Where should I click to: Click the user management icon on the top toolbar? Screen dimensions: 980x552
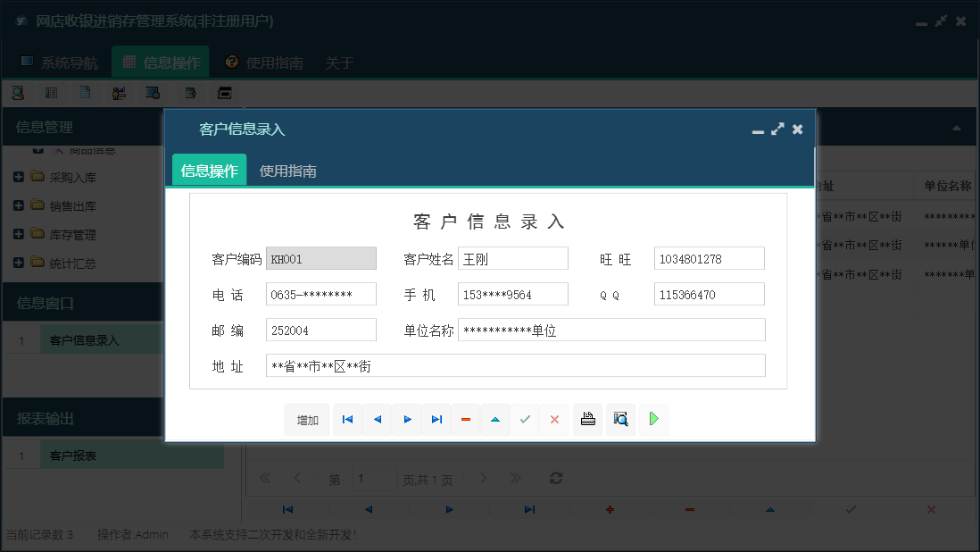click(120, 92)
